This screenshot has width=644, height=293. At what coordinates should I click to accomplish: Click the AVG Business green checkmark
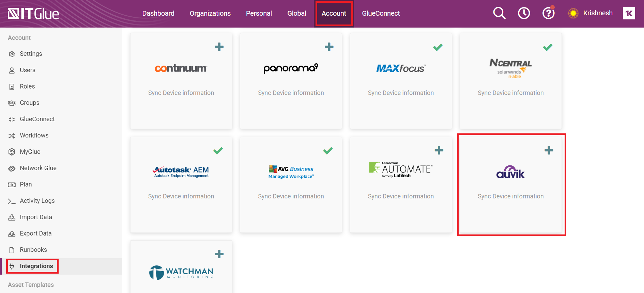[x=328, y=151]
